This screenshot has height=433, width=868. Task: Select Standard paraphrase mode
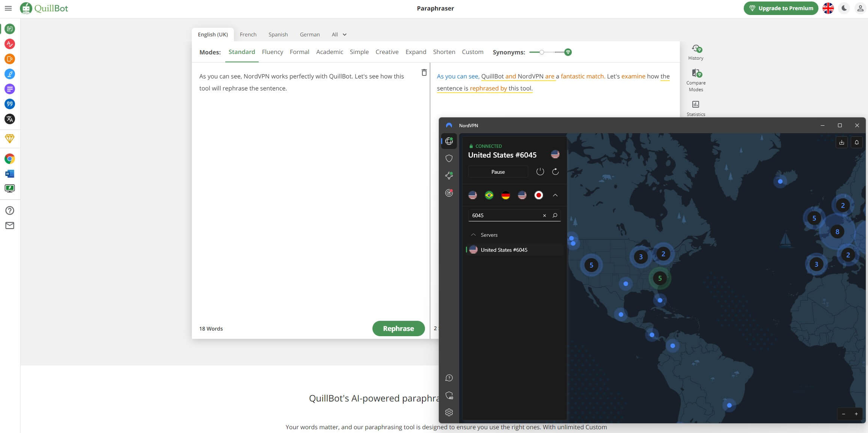click(242, 52)
